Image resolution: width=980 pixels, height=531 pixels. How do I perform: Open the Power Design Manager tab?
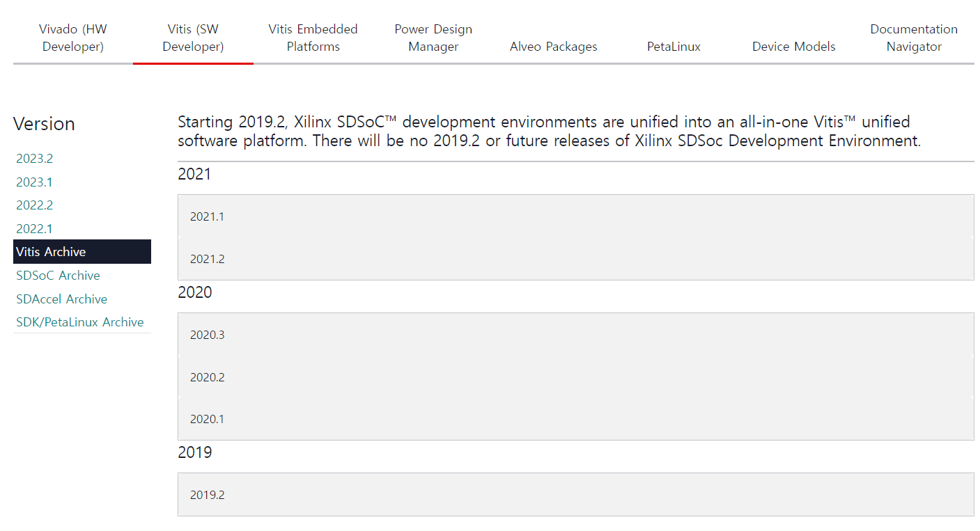[x=433, y=38]
